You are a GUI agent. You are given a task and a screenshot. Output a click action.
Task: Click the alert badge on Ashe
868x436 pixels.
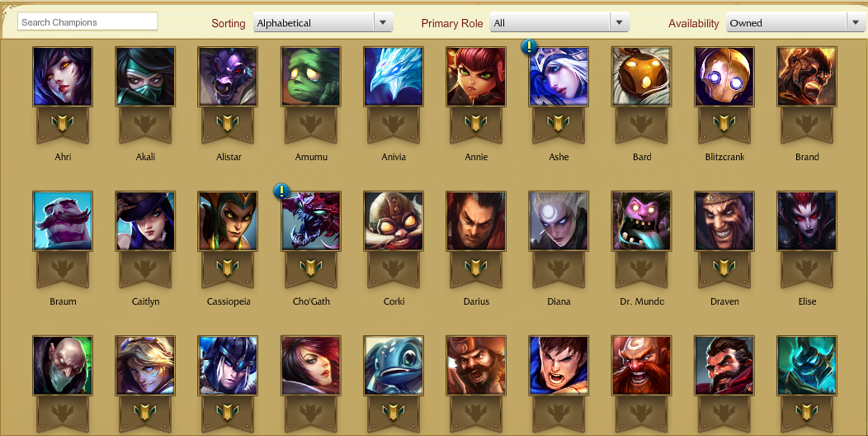point(529,47)
